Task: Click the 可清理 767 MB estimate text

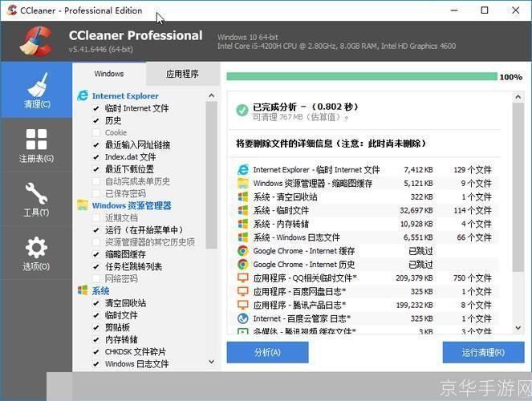Action: [x=300, y=117]
